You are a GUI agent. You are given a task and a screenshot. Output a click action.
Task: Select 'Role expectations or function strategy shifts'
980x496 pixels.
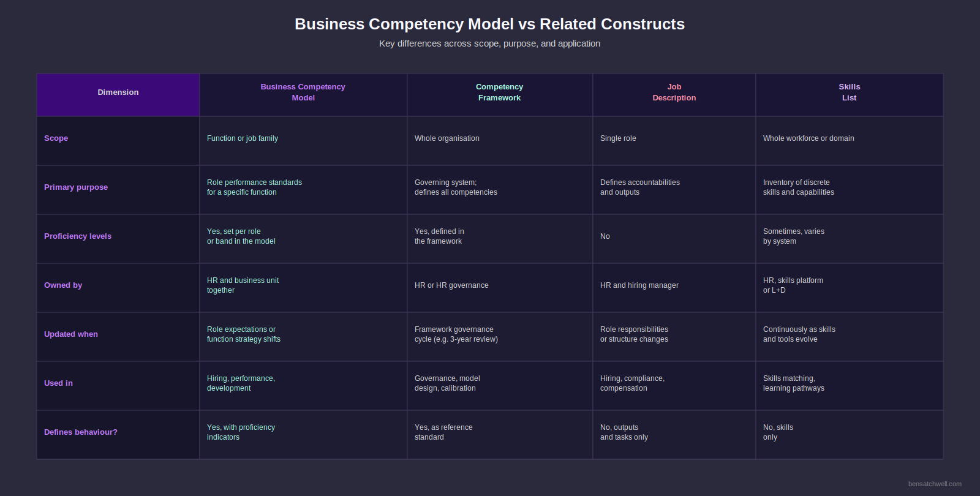(244, 334)
